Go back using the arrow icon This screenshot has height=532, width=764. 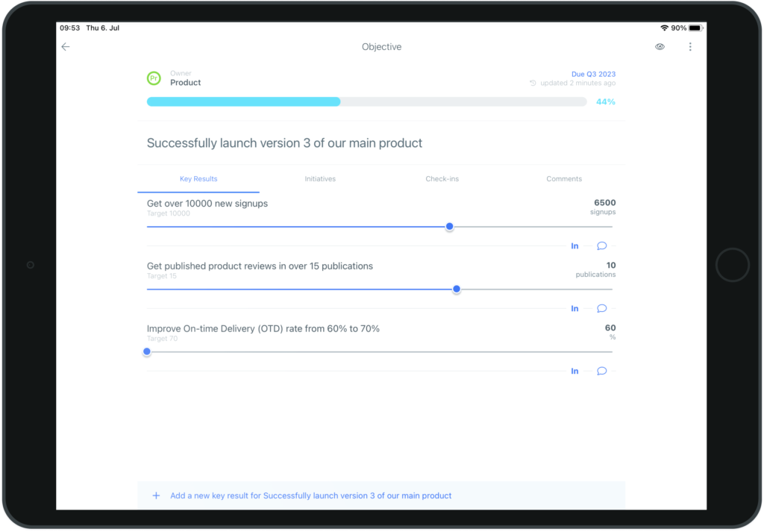click(66, 47)
